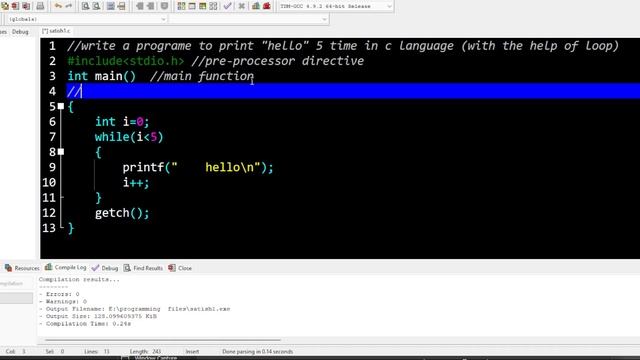Viewport: 640px width, 360px height.
Task: Click the 'Output Filename' log line
Action: 135,309
